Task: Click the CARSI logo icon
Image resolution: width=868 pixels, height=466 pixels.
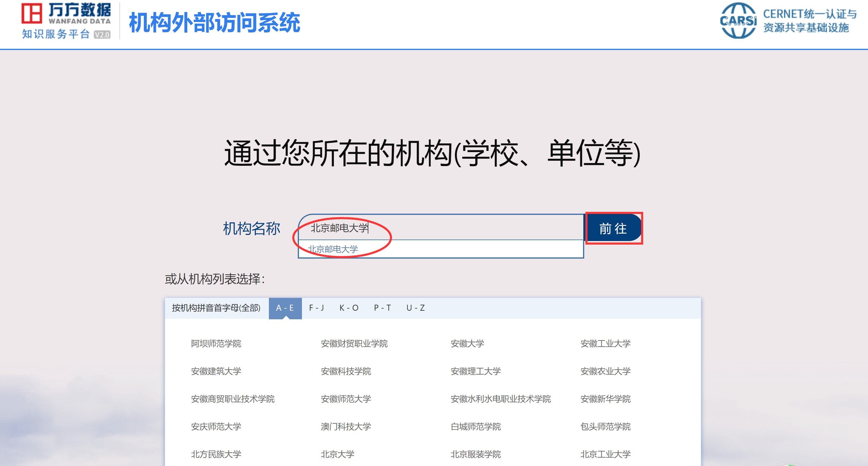Action: coord(738,21)
